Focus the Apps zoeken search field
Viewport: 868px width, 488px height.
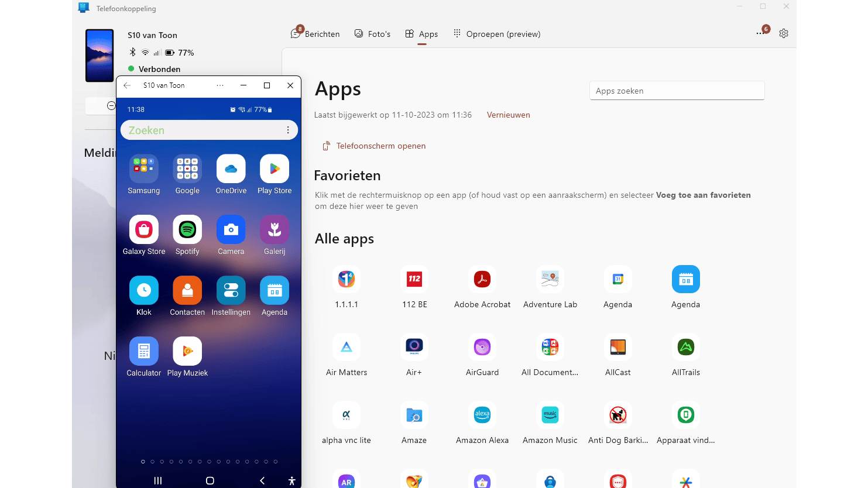coord(677,91)
